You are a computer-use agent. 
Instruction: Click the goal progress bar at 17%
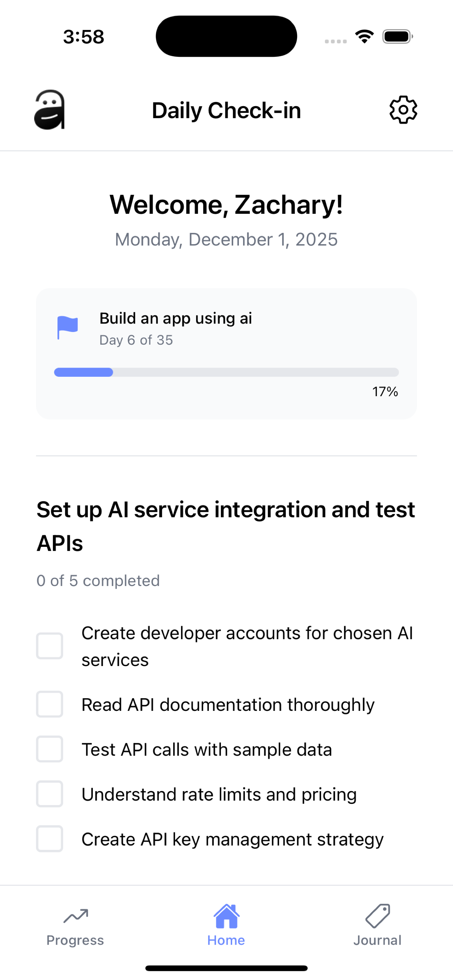tap(226, 372)
